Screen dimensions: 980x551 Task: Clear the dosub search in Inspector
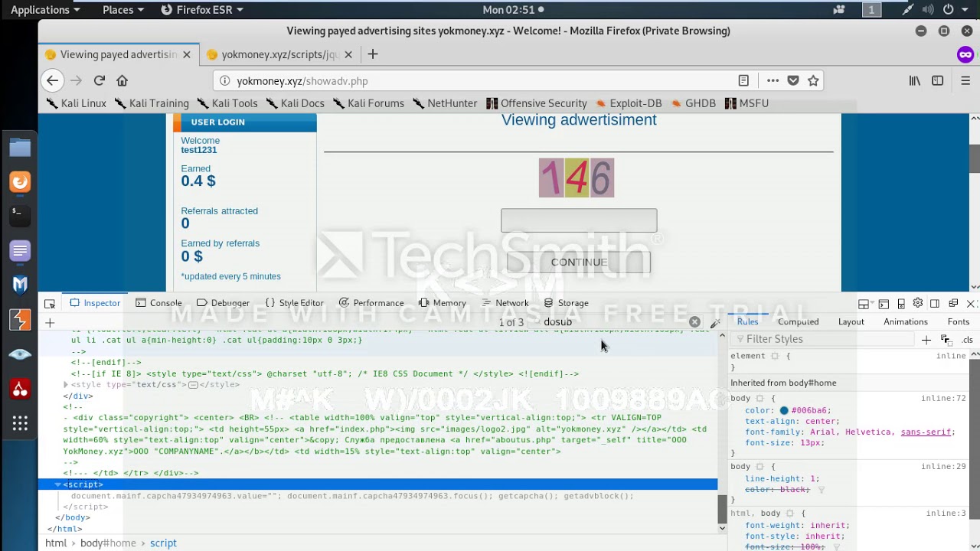(694, 322)
